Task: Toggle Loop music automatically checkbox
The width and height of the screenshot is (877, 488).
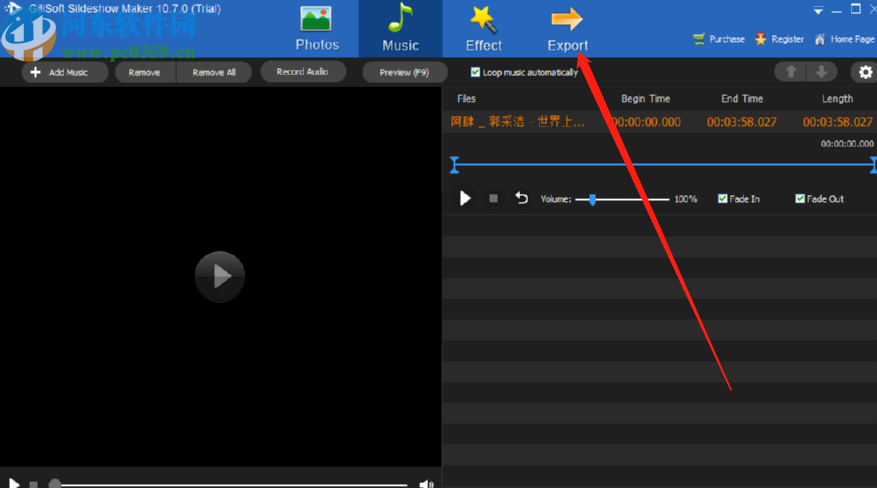Action: (x=475, y=72)
